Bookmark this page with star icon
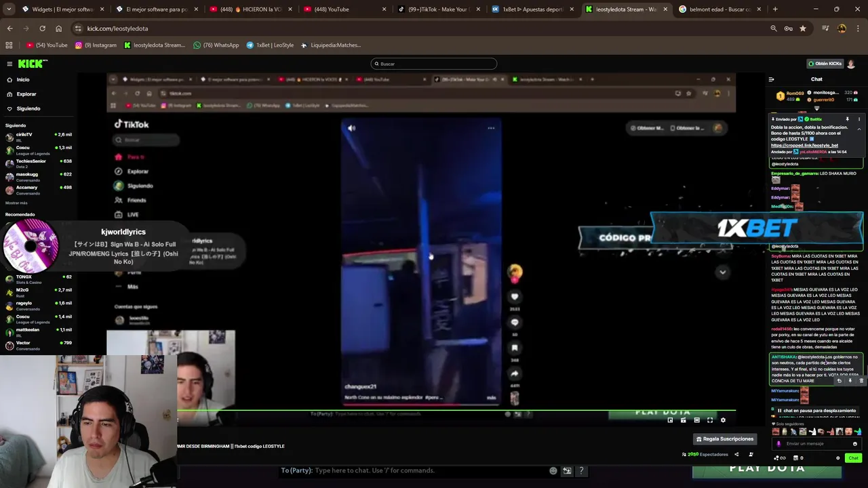 803,28
